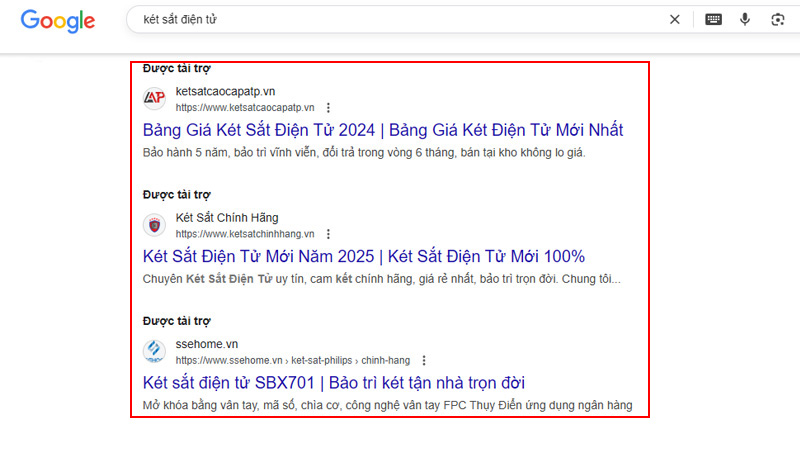Click the ssehome.vn ket-sat-philips breadcrumb URL
Viewport: 800px width, 453px height.
click(x=295, y=360)
